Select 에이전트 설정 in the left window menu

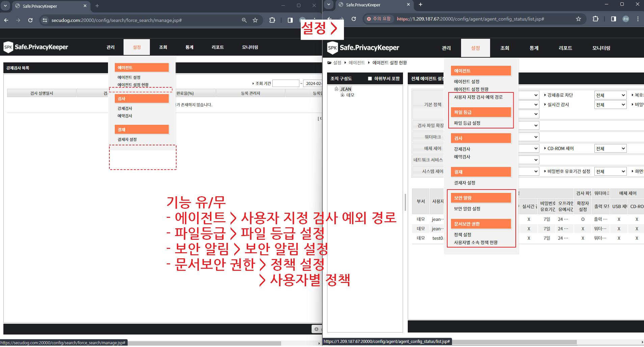(x=129, y=78)
